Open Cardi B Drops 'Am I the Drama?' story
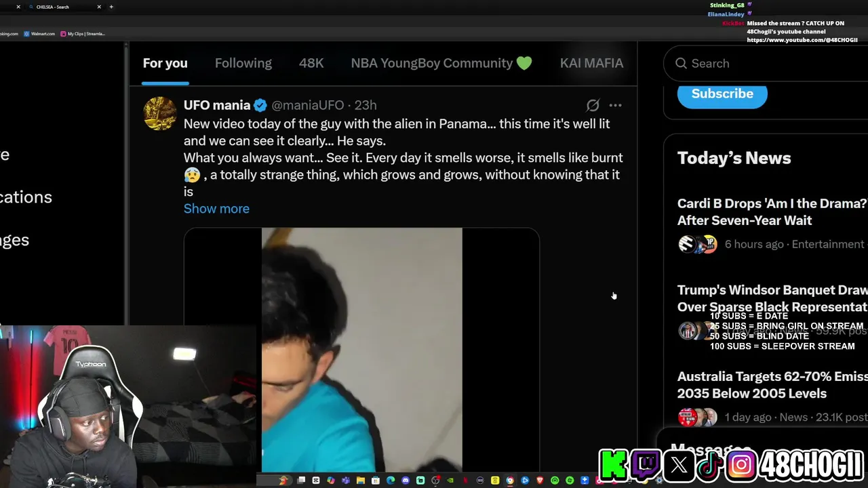 pyautogui.click(x=772, y=211)
